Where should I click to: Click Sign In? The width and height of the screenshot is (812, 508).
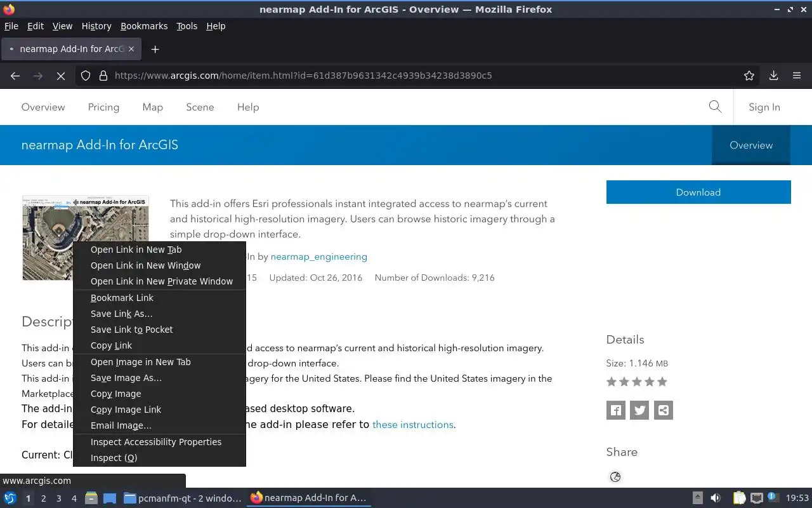[x=764, y=107]
